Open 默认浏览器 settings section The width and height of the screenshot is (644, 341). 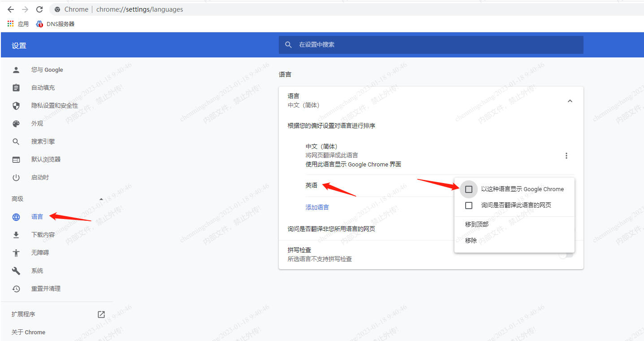(x=46, y=159)
